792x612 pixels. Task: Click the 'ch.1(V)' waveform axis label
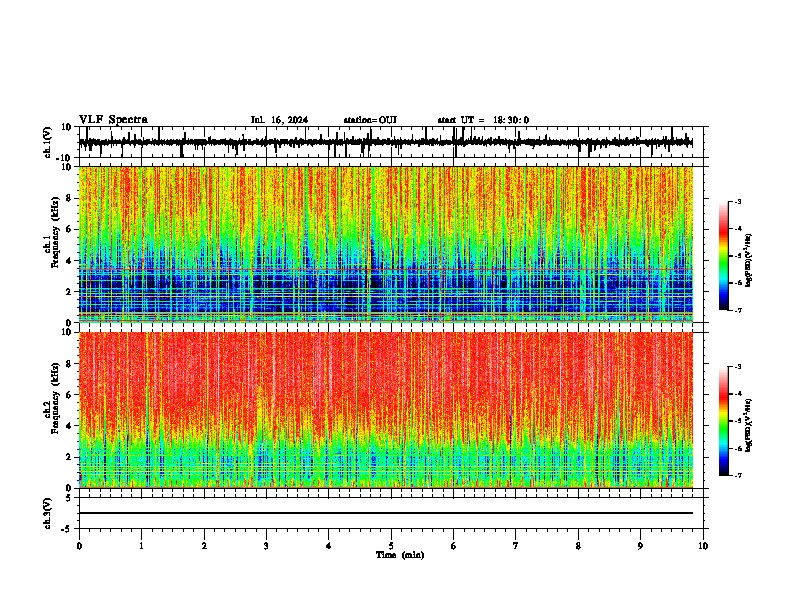tap(48, 142)
